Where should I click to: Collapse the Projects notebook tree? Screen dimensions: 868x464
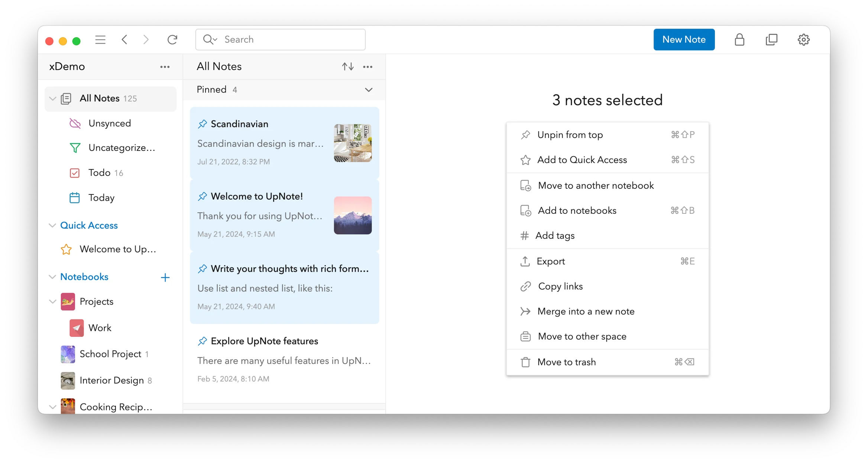[52, 302]
